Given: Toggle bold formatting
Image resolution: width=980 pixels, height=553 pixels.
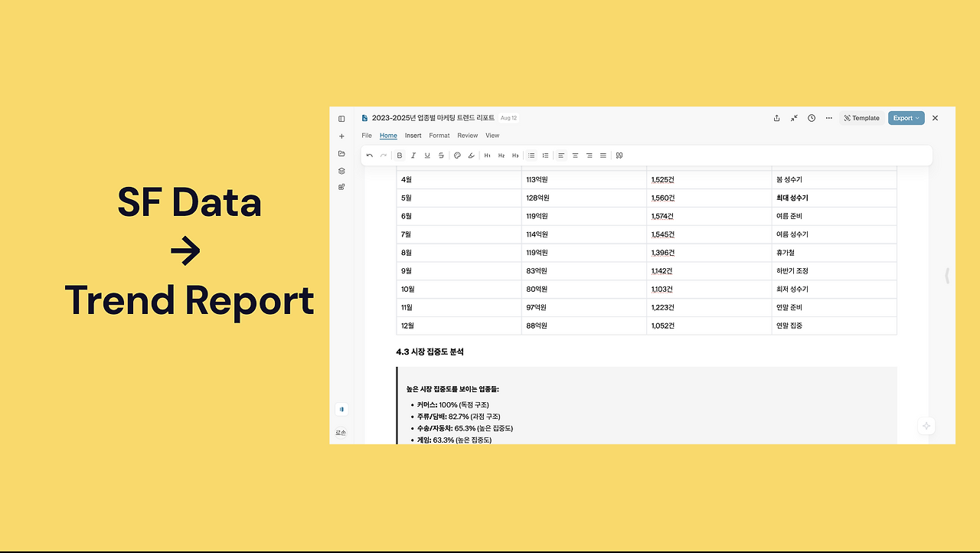Looking at the screenshot, I should tap(400, 155).
